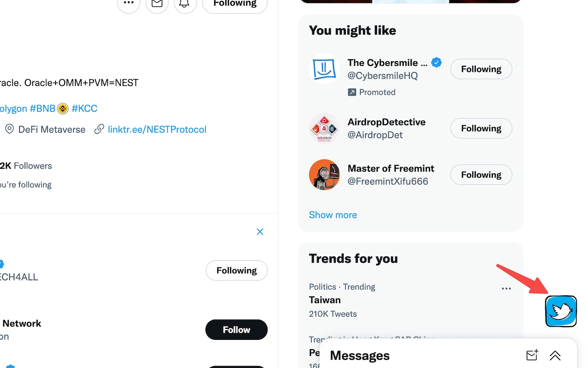Viewport: 588px width, 368px height.
Task: Follow the Network account with the Follow button
Action: pyautogui.click(x=236, y=329)
